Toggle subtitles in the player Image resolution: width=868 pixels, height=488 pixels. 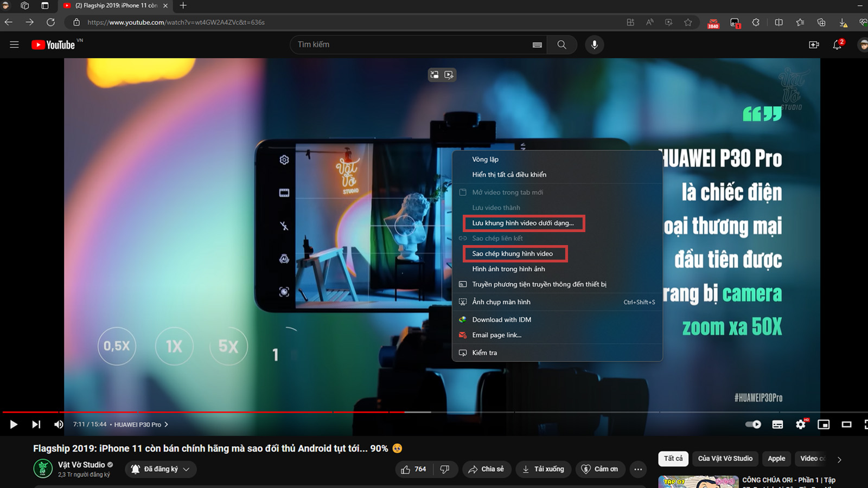click(777, 425)
